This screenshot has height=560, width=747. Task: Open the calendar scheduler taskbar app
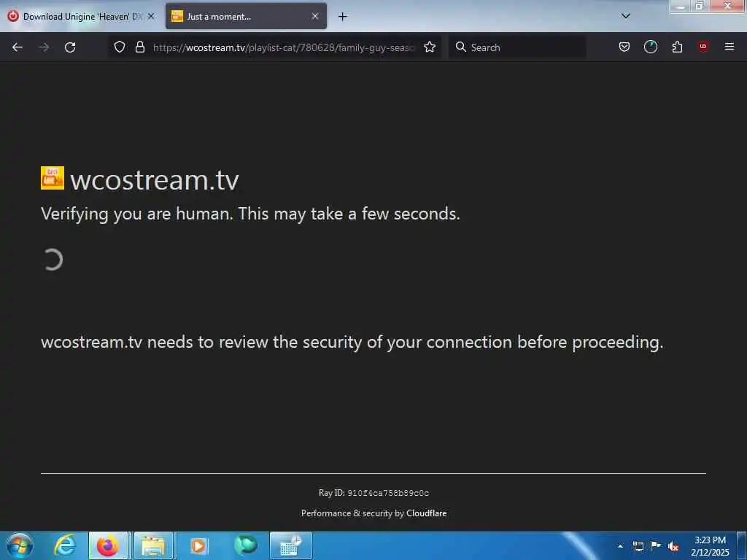290,545
